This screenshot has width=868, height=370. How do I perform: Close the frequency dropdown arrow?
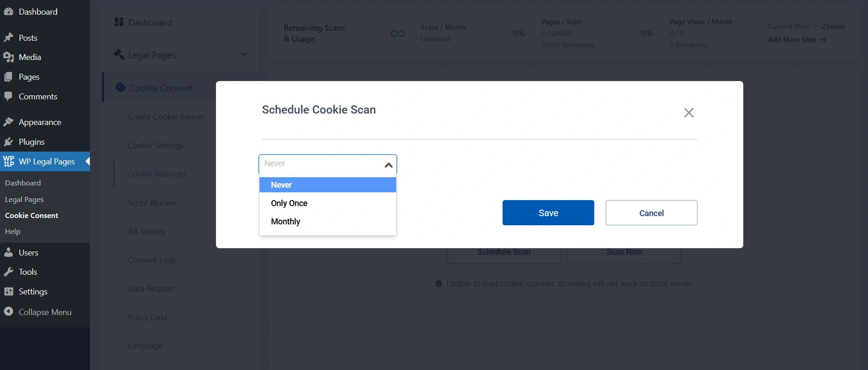(x=388, y=164)
